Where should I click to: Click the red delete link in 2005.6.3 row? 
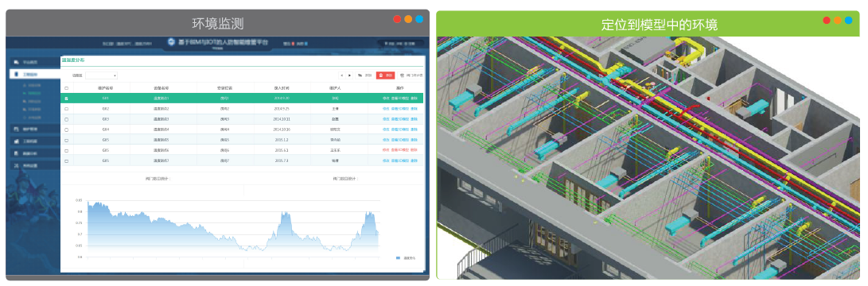414,150
